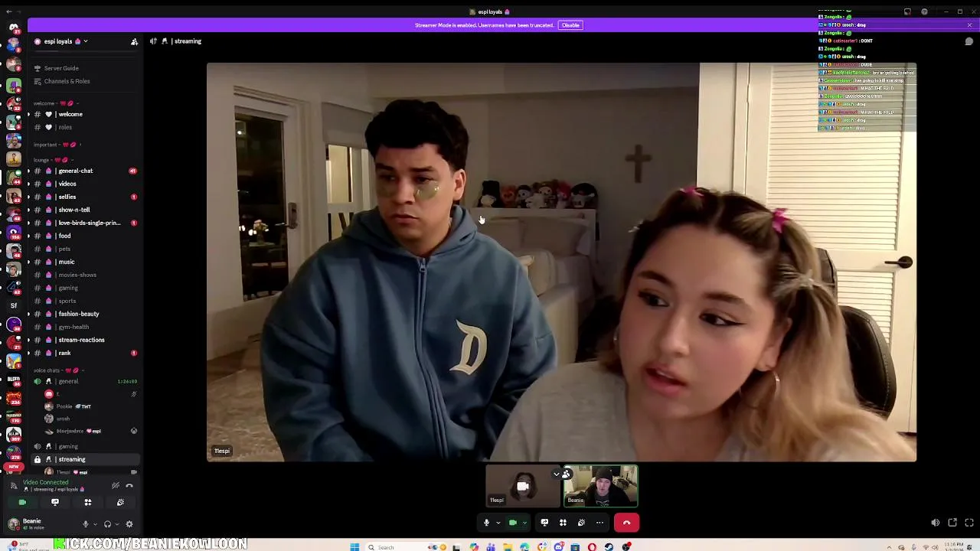Open more options ellipsis in call controls
This screenshot has height=551, width=980.
599,523
